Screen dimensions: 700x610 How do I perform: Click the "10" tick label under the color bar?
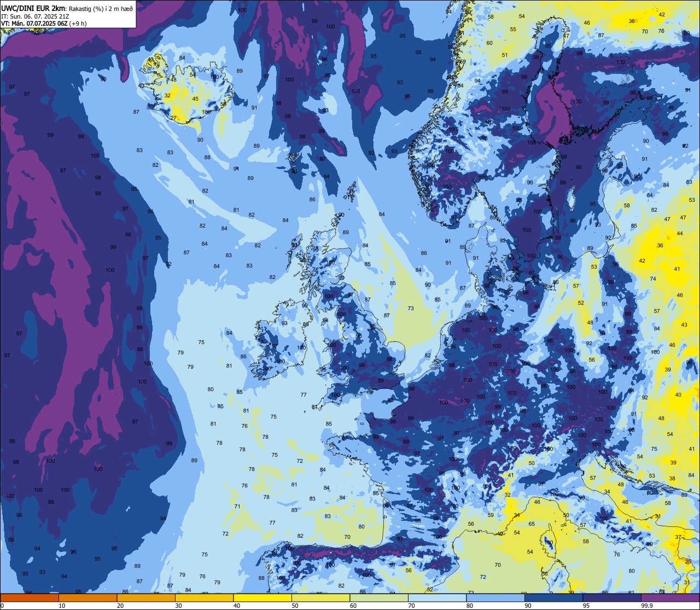(x=62, y=606)
